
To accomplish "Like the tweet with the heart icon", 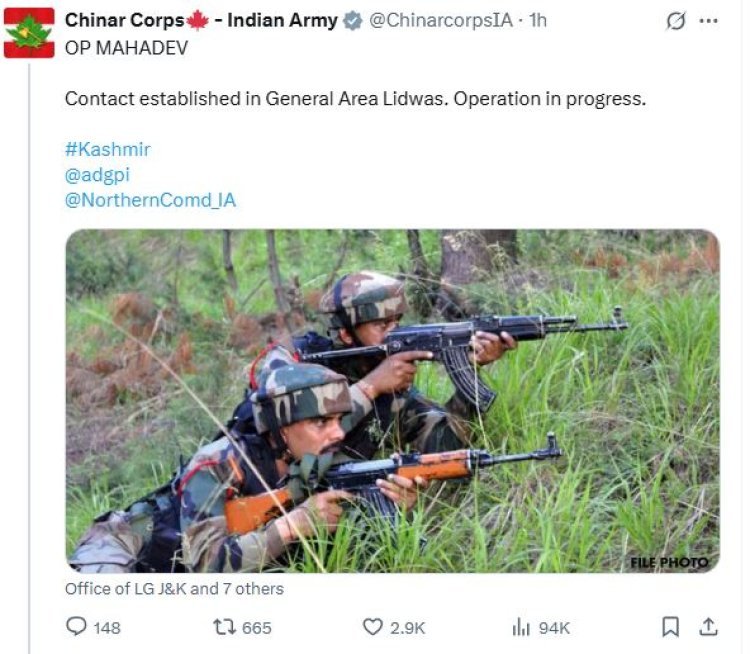I will [373, 627].
